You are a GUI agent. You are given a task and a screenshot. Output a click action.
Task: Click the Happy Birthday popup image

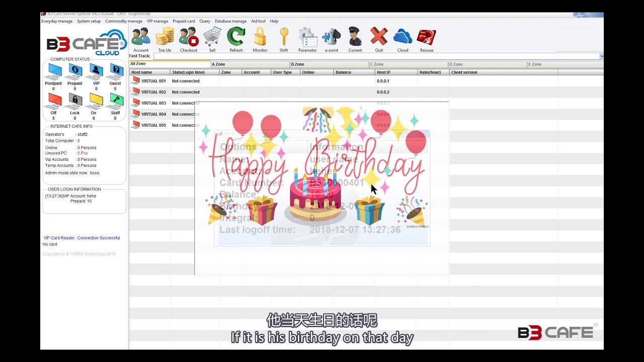pyautogui.click(x=322, y=189)
